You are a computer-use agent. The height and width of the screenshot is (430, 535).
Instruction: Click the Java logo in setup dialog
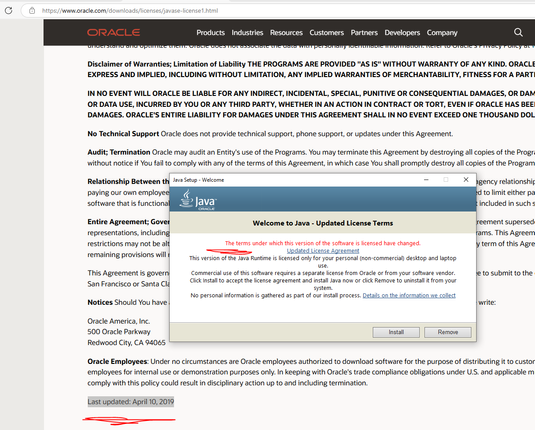pyautogui.click(x=198, y=200)
